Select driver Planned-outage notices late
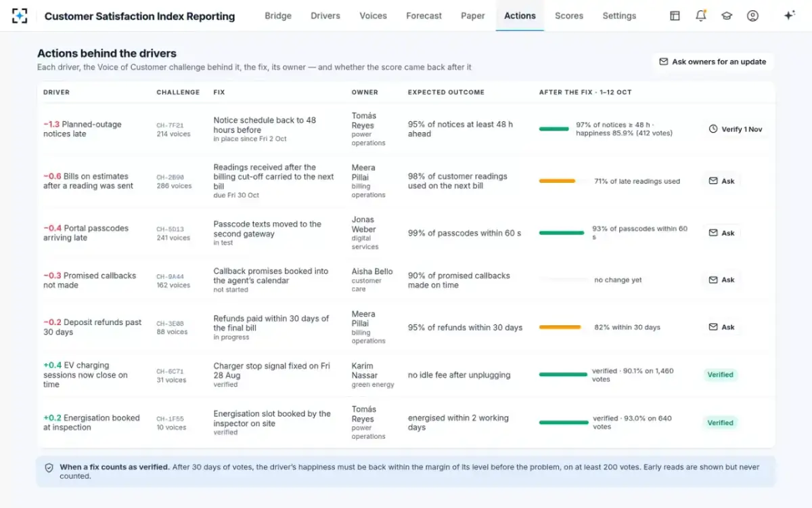812x508 pixels. pos(83,129)
